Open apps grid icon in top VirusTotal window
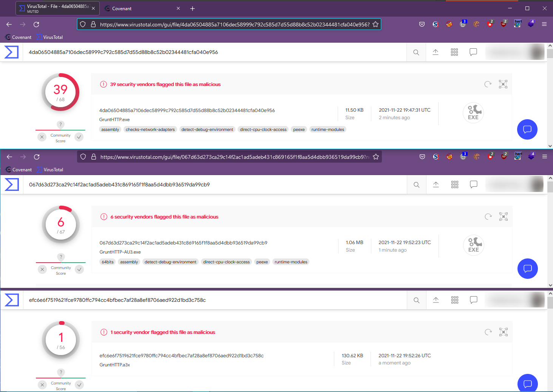 (454, 52)
